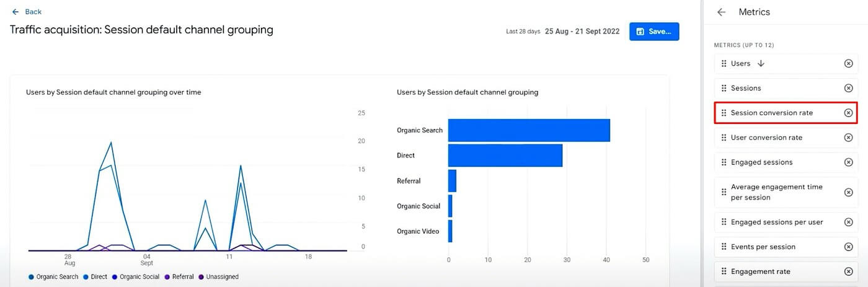
Task: Click the Save button
Action: [x=654, y=32]
